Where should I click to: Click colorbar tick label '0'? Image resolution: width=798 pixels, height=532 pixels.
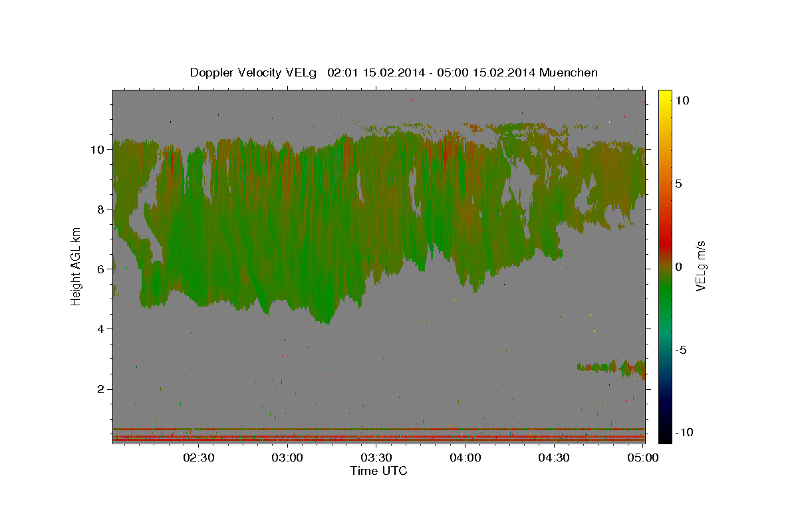point(679,267)
